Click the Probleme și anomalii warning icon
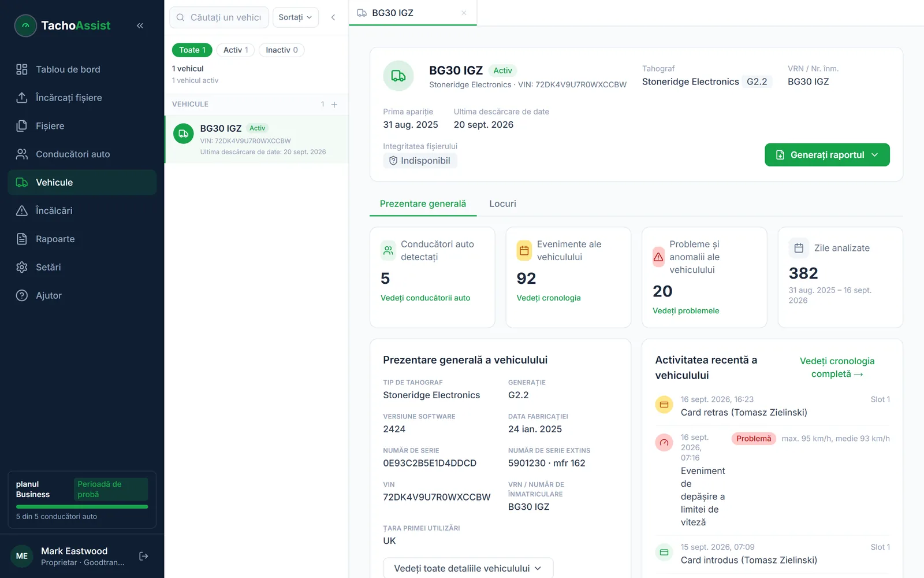924x578 pixels. click(658, 257)
